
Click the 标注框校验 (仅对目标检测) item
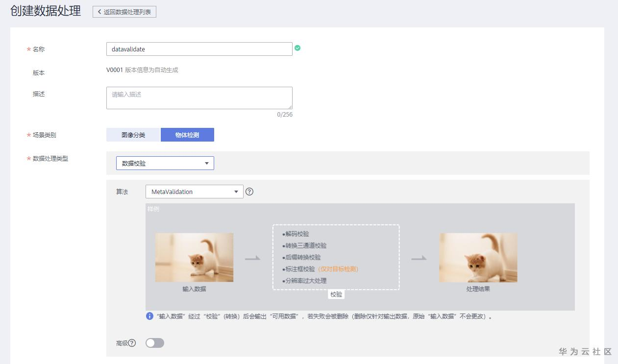321,268
